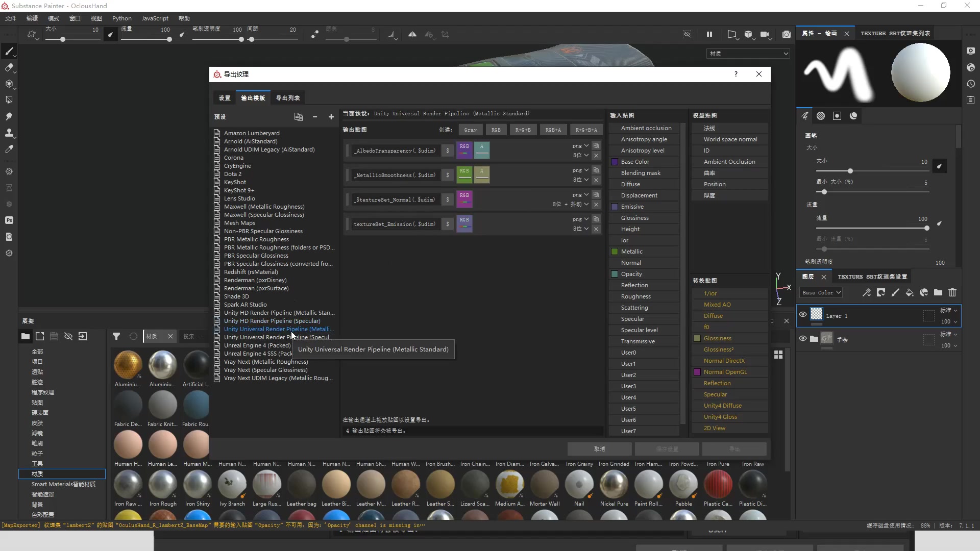Add a fill layer with bucket icon
Image resolution: width=980 pixels, height=551 pixels.
pyautogui.click(x=910, y=292)
